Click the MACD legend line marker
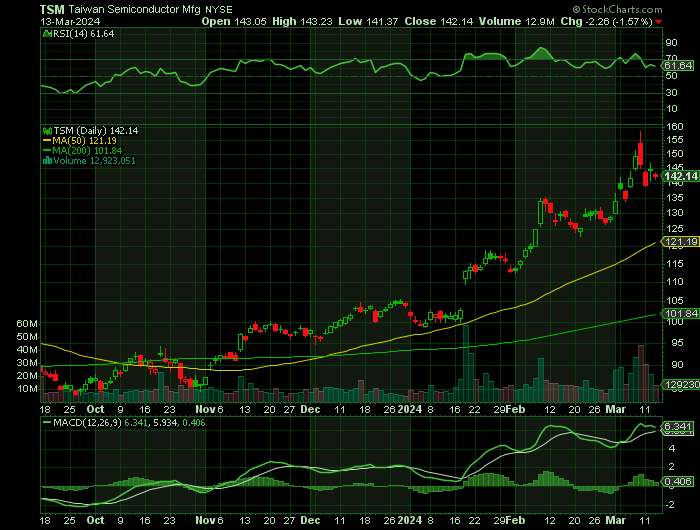 tap(47, 422)
